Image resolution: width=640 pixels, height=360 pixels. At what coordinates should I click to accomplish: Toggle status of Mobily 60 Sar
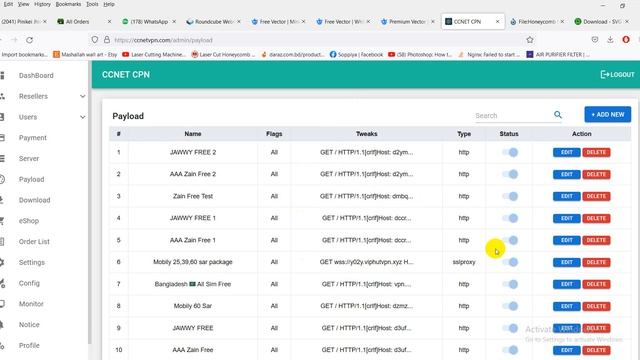510,306
